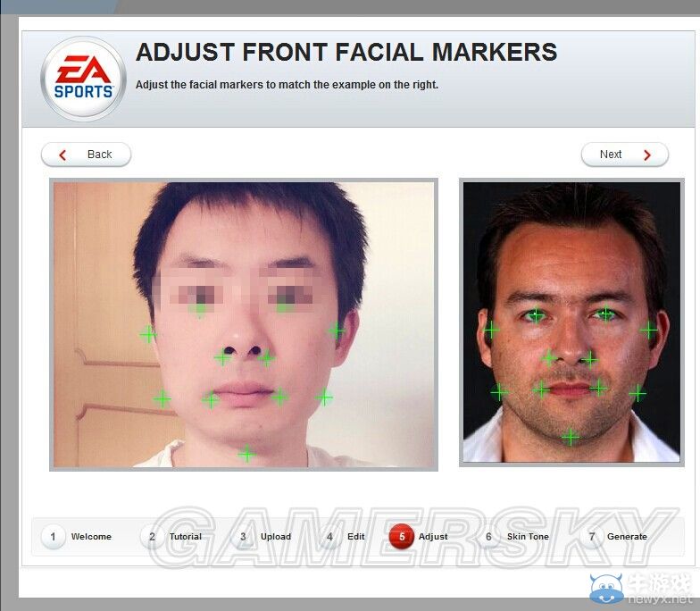This screenshot has height=611, width=700.
Task: Return to step 3 Upload
Action: (x=263, y=537)
